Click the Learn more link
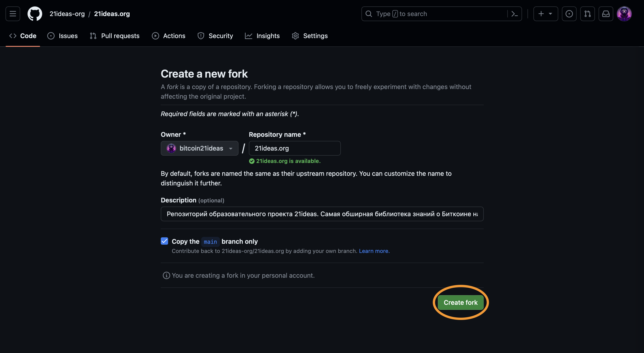The height and width of the screenshot is (353, 644). tap(374, 251)
